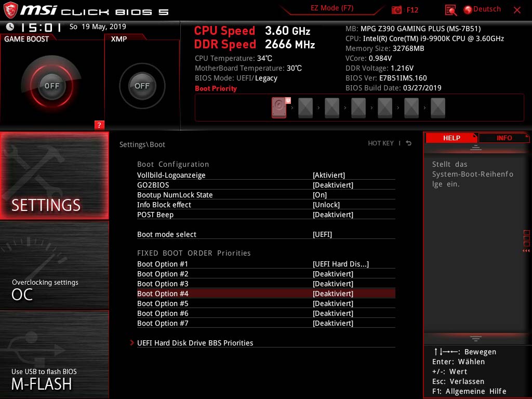Click the MB: MPG Z390 GAMING PLUS entry
The image size is (532, 399).
pyautogui.click(x=413, y=29)
